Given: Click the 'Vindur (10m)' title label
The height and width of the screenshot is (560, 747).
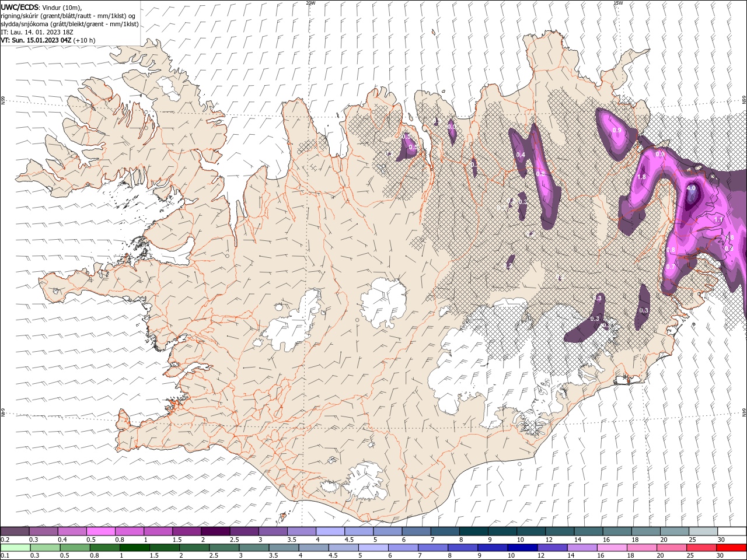Looking at the screenshot, I should (x=62, y=7).
